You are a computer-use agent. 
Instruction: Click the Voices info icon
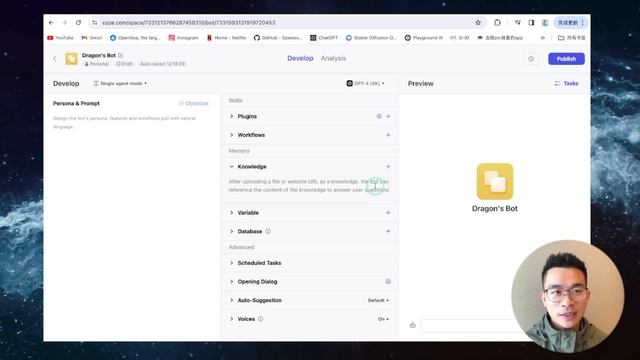click(x=260, y=319)
